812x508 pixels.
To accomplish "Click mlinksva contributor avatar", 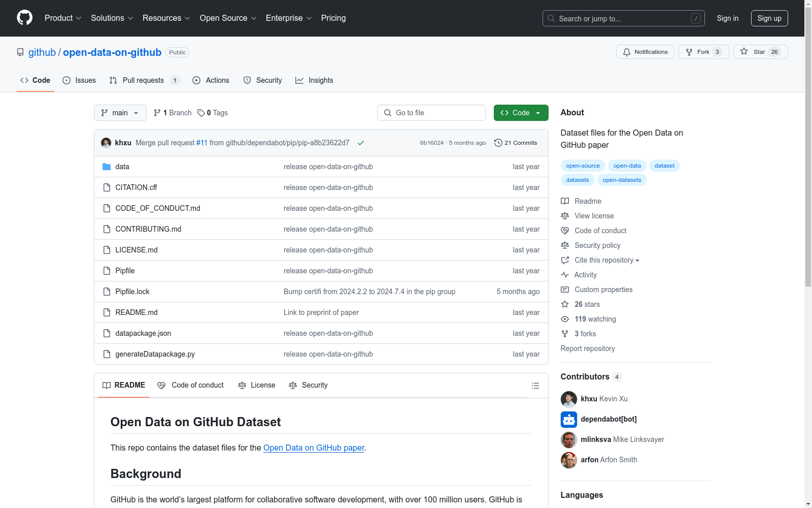I will (569, 440).
